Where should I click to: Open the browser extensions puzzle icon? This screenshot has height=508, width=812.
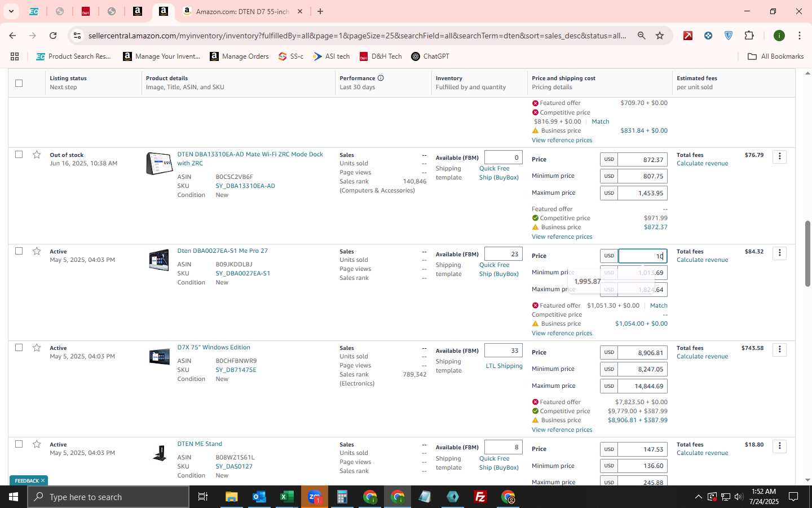749,36
